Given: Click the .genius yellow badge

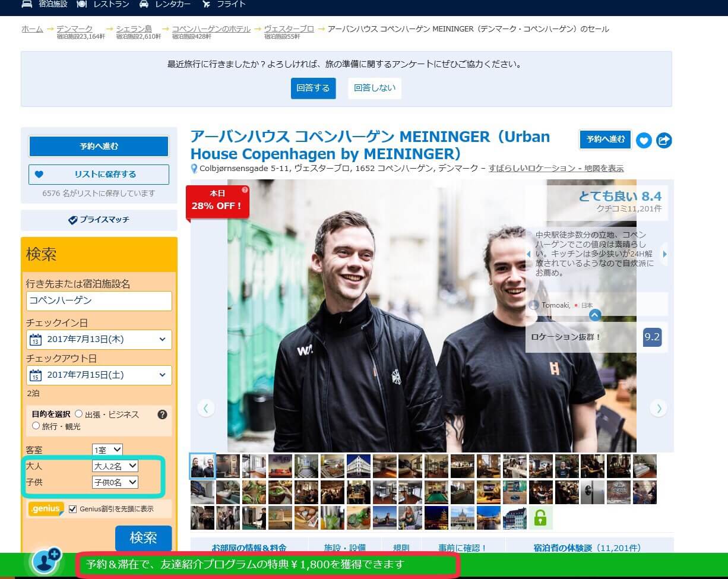Looking at the screenshot, I should pyautogui.click(x=46, y=509).
